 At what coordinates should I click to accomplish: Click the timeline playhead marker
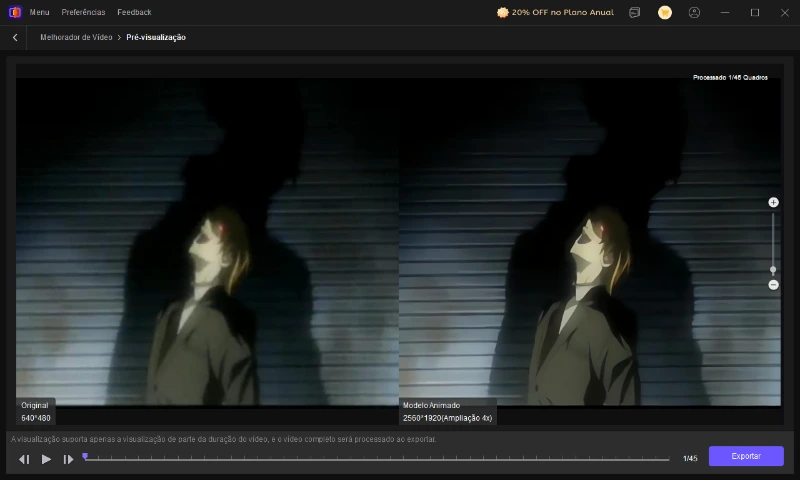point(85,457)
